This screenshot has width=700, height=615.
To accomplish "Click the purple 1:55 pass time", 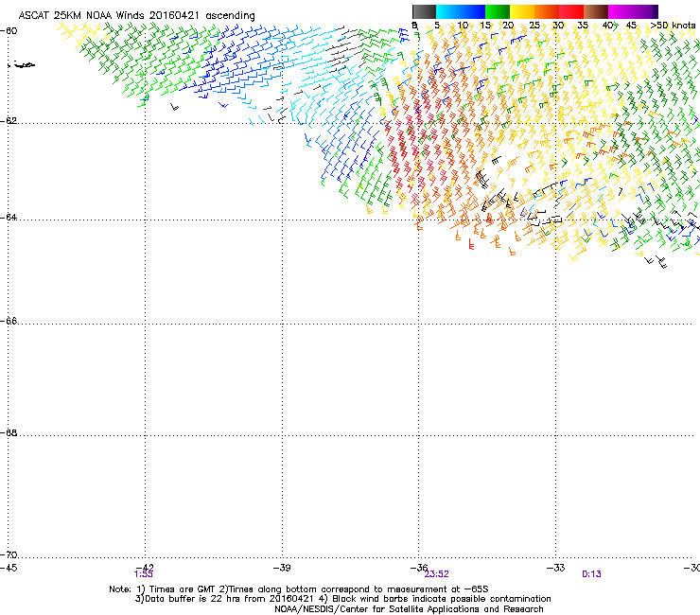I will tap(143, 574).
